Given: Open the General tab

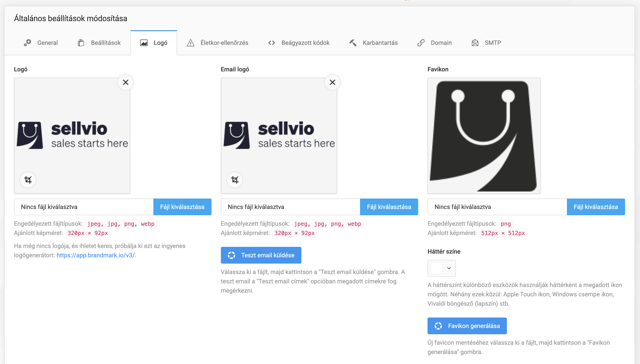Looking at the screenshot, I should 41,43.
